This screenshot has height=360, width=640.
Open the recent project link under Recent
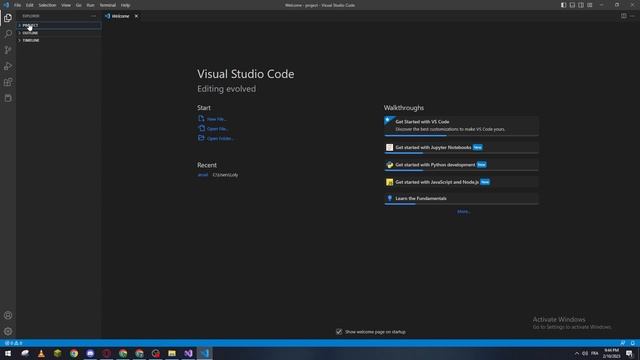point(203,175)
